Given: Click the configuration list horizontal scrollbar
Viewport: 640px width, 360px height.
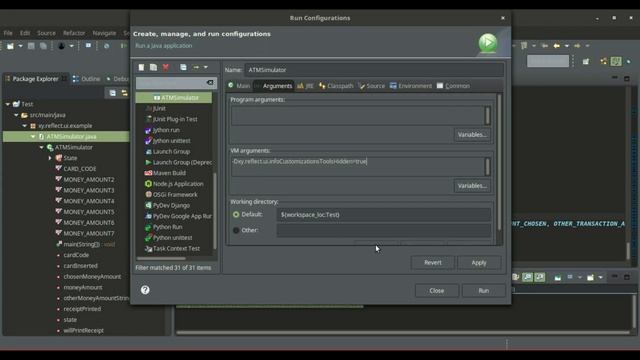Looking at the screenshot, I should pyautogui.click(x=161, y=258).
